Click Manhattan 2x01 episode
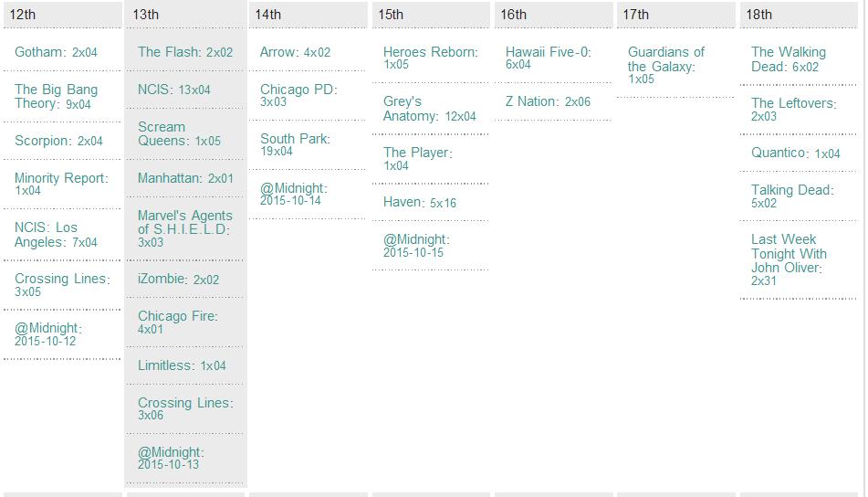This screenshot has width=868, height=497. 185,178
